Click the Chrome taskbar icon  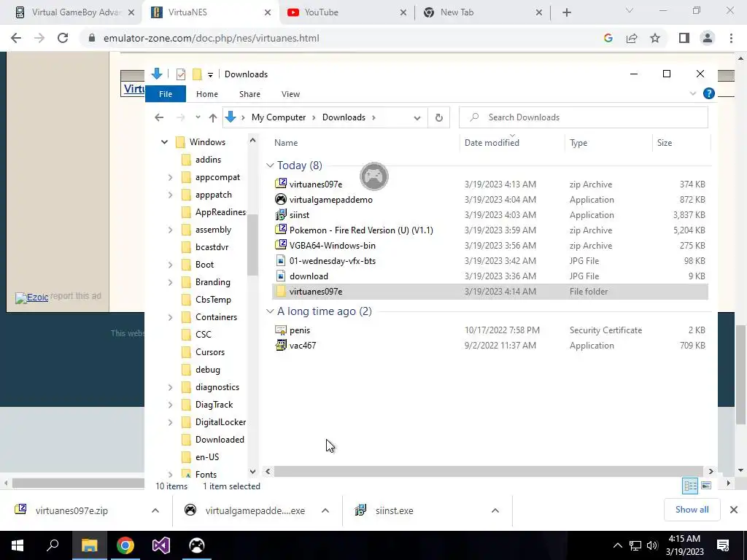[x=125, y=545]
